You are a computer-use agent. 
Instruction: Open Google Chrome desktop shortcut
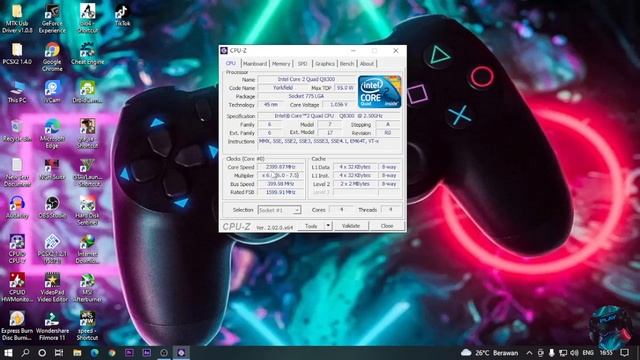(x=52, y=57)
